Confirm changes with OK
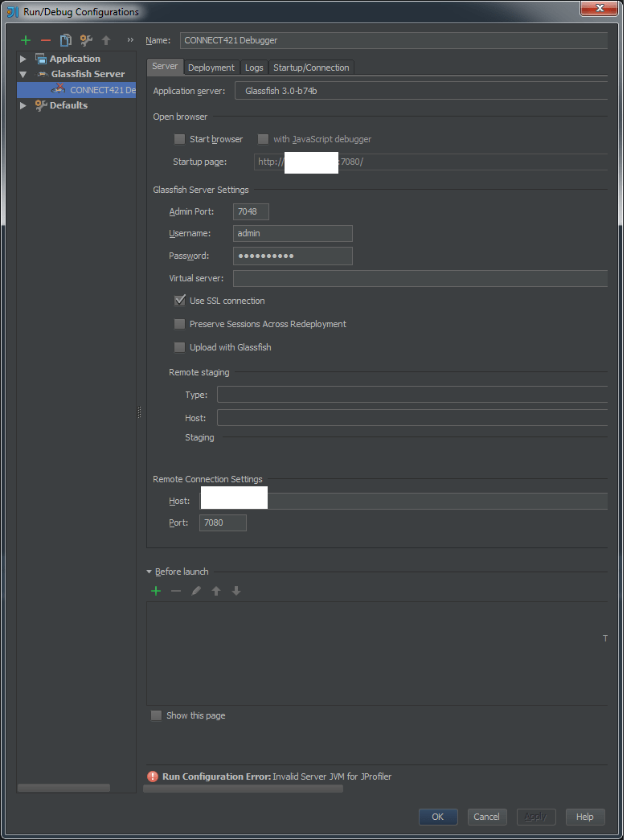 437,817
